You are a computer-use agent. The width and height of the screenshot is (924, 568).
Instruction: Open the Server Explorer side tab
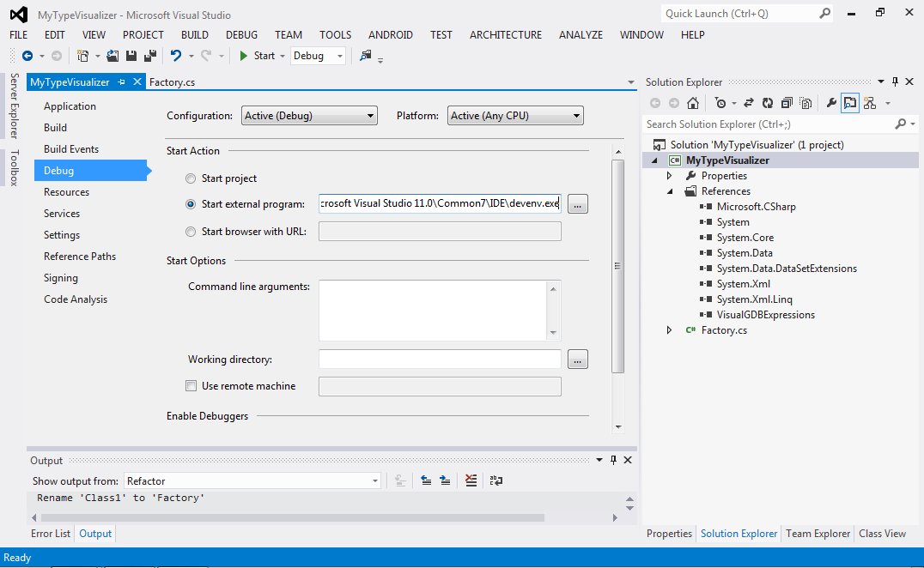pyautogui.click(x=15, y=106)
